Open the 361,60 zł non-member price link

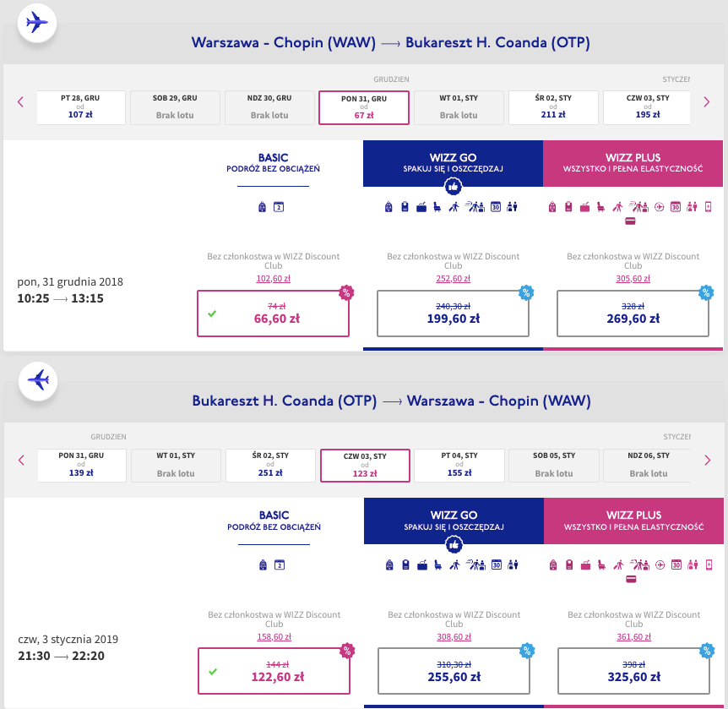pos(633,636)
